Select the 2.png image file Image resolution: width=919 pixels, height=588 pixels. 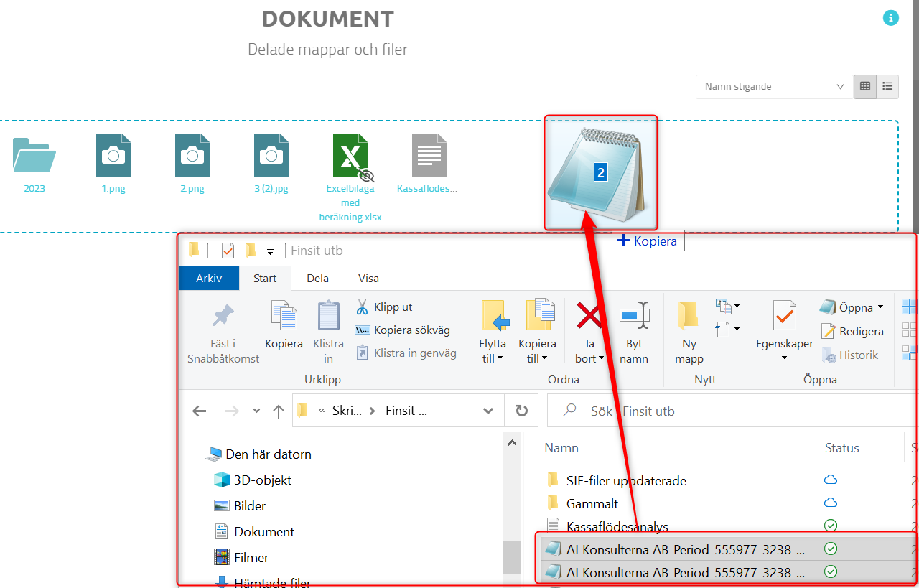(x=192, y=166)
